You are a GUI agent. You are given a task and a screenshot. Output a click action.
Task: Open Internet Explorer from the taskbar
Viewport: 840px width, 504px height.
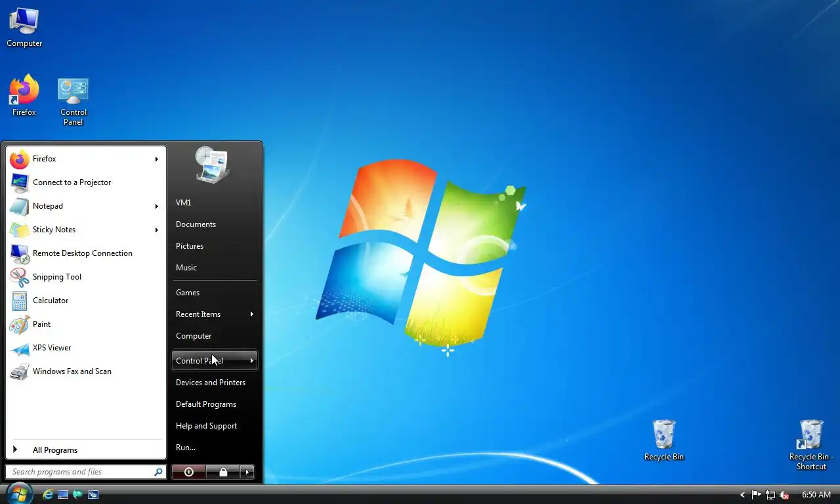pos(48,494)
